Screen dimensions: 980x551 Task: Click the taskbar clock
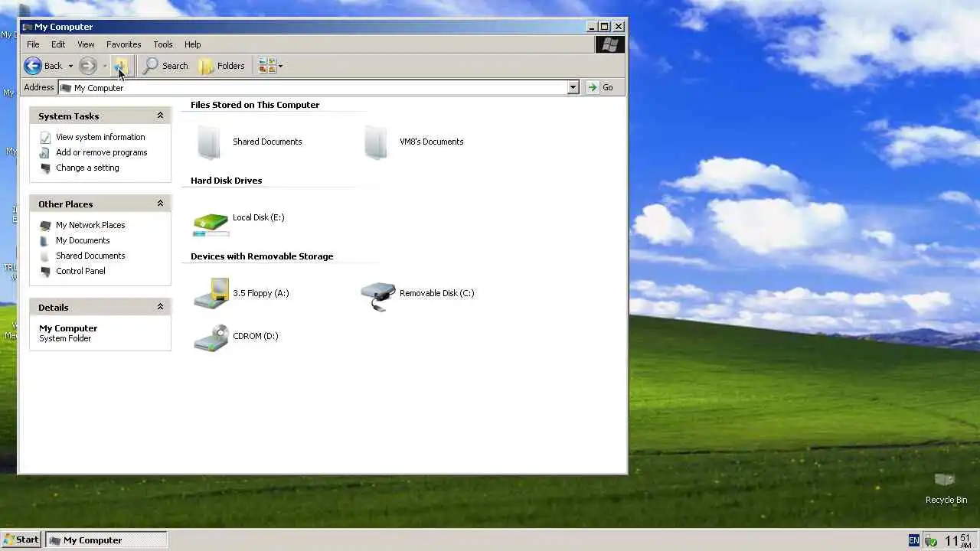click(x=959, y=540)
